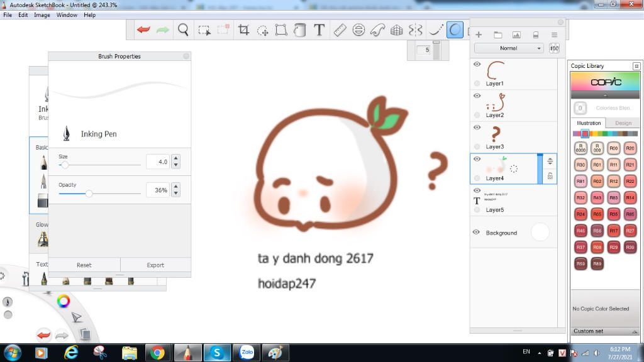Open the Ruler tool
644x362 pixels.
point(340,30)
